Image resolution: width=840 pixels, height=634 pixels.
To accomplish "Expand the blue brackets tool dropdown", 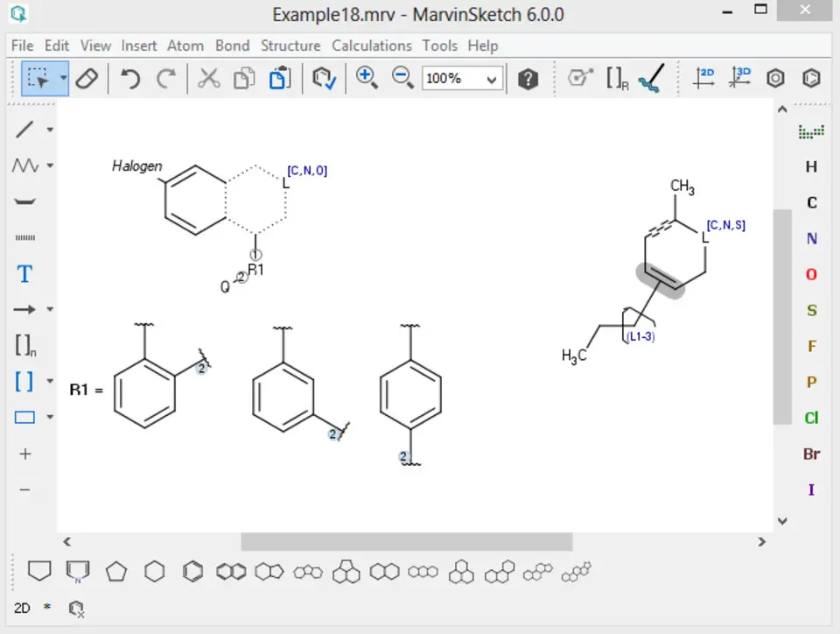I will (50, 381).
